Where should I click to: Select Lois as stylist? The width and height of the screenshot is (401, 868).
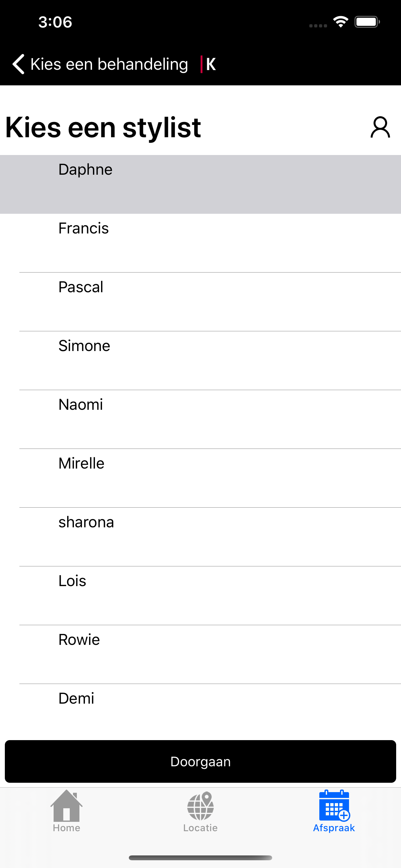(x=200, y=595)
